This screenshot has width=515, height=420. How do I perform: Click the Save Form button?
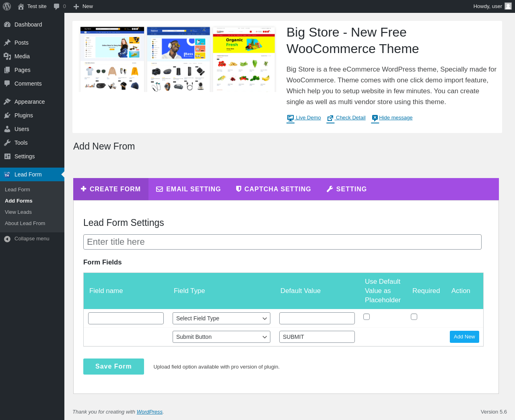pyautogui.click(x=113, y=367)
